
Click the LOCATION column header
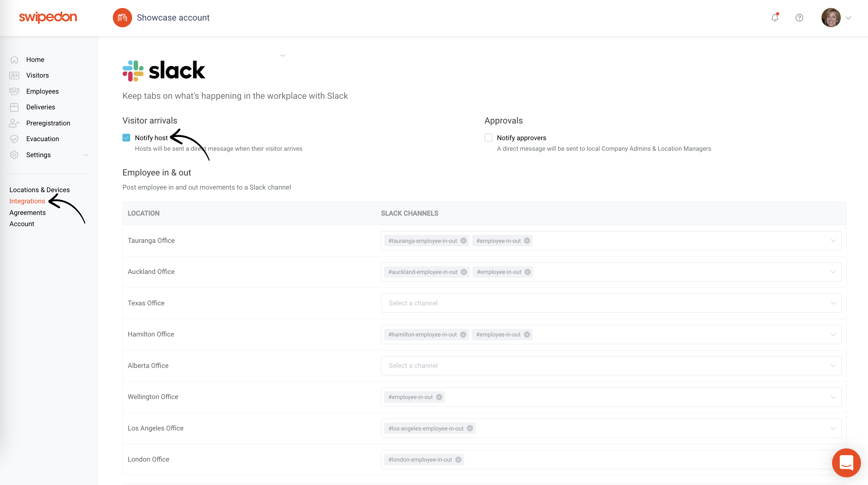(144, 213)
